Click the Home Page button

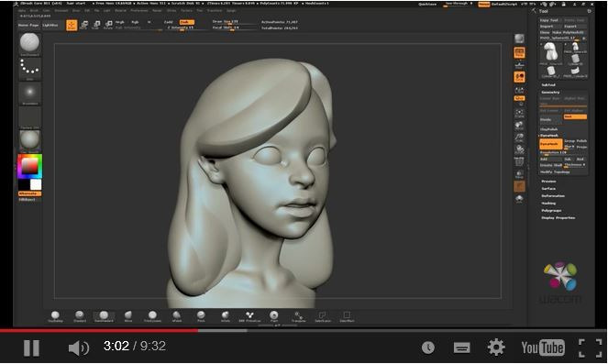[28, 25]
